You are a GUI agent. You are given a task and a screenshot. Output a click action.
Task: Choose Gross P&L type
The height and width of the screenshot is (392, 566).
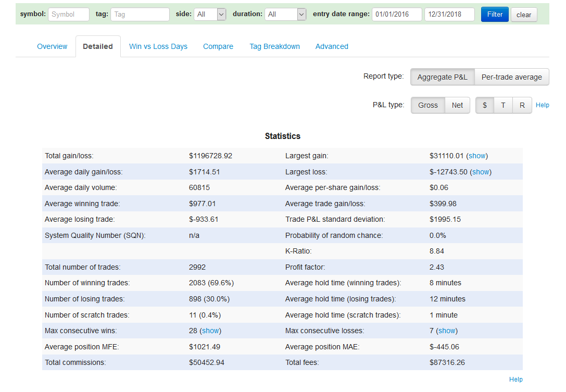click(427, 105)
